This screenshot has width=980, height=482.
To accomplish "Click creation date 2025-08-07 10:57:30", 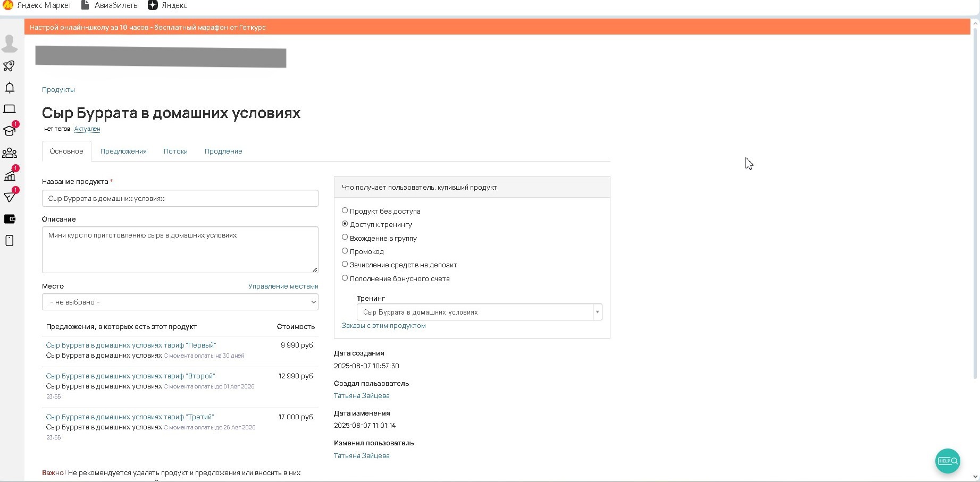I will coord(366,366).
